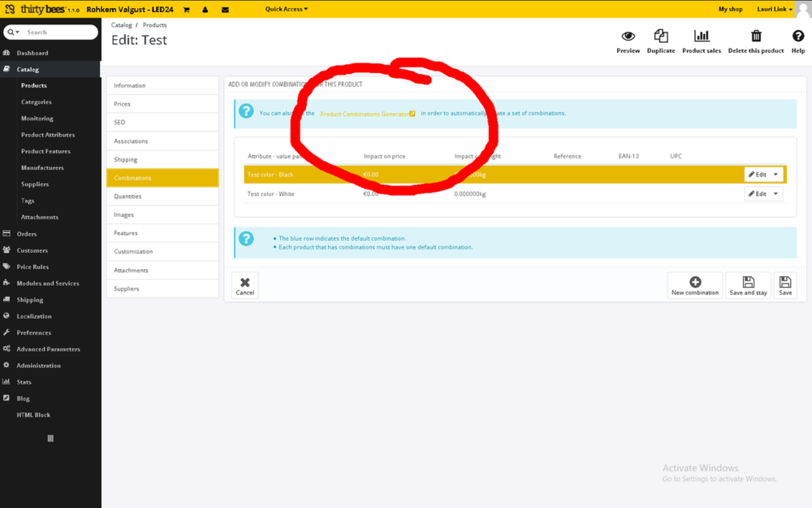Click the Duplicate product icon
The height and width of the screenshot is (508, 812).
coord(661,37)
